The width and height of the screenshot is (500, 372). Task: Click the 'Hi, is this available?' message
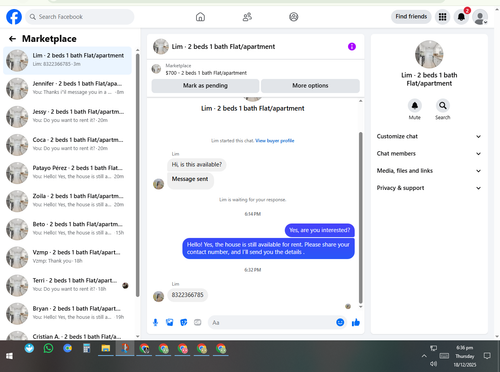click(x=196, y=165)
